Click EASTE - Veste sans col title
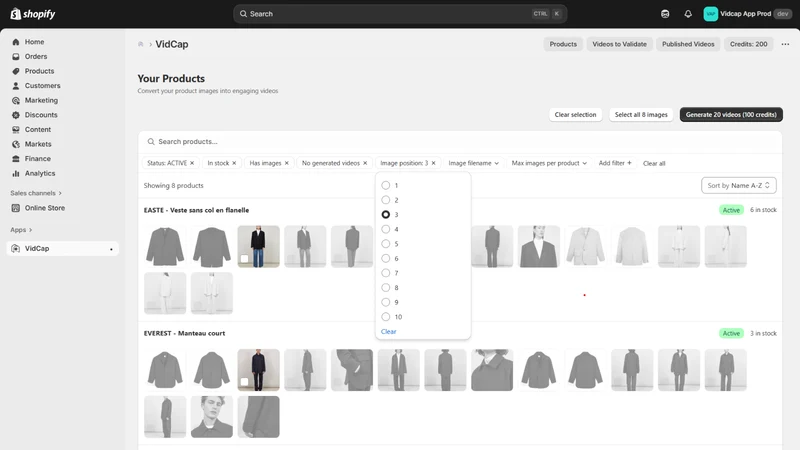This screenshot has height=450, width=800. [x=196, y=210]
